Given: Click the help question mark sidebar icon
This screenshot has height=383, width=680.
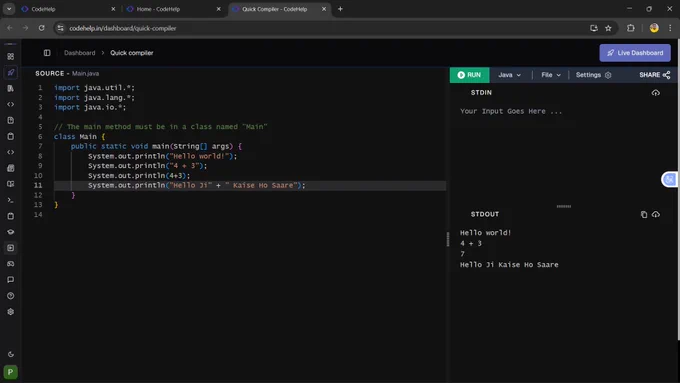Looking at the screenshot, I should coord(10,296).
